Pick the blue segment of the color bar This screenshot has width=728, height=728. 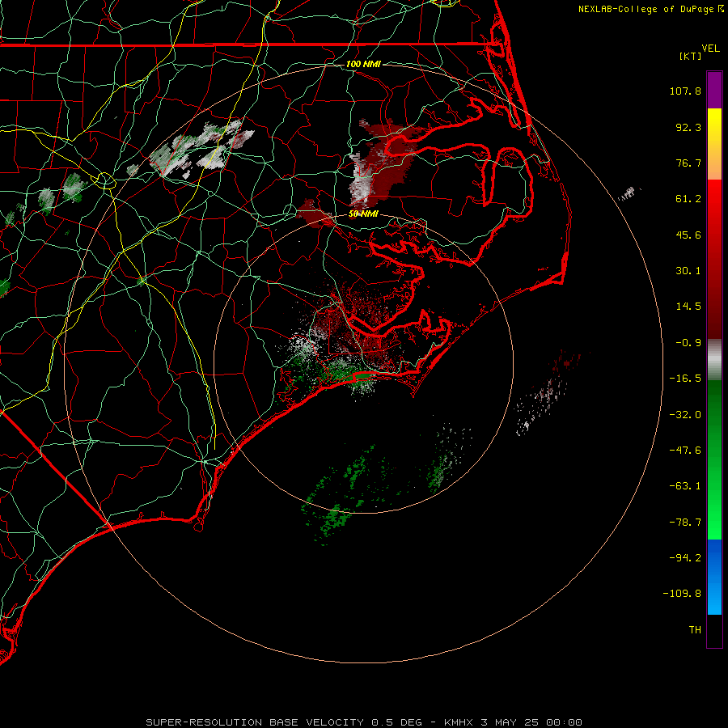click(x=714, y=577)
